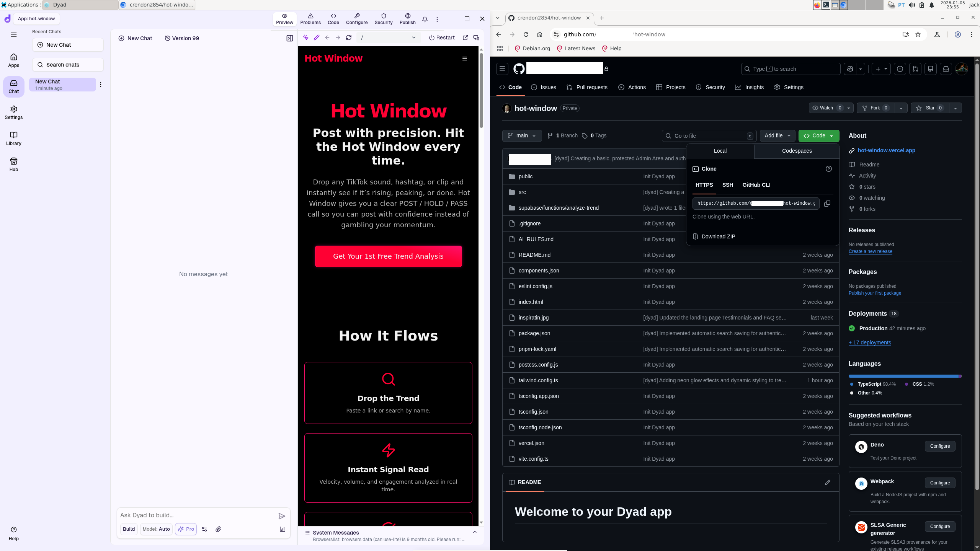Open token usage chart icon
The width and height of the screenshot is (980, 551).
coord(282,529)
